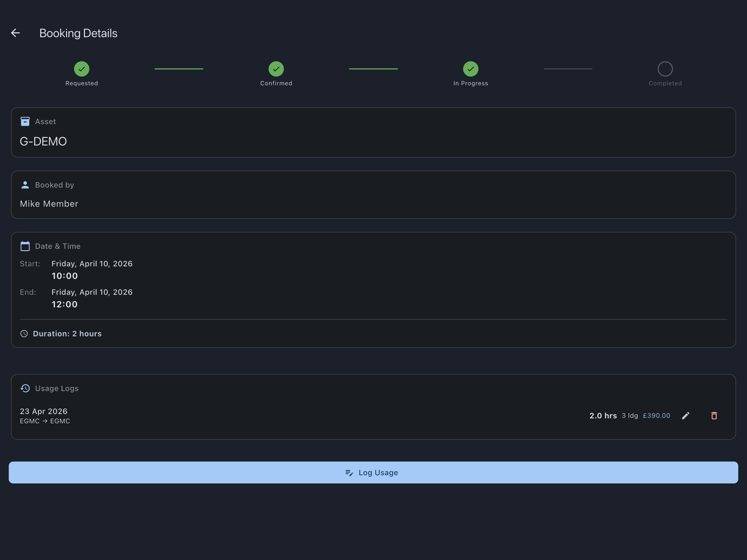Click the Mike Member name
This screenshot has height=560, width=747.
coord(49,204)
